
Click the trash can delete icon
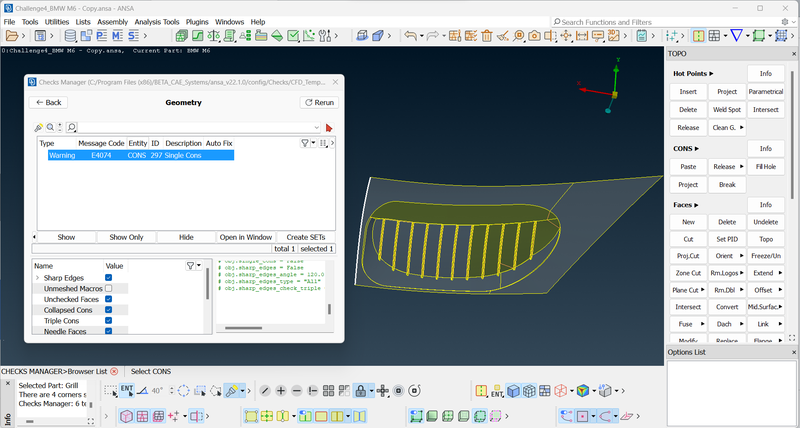487,36
